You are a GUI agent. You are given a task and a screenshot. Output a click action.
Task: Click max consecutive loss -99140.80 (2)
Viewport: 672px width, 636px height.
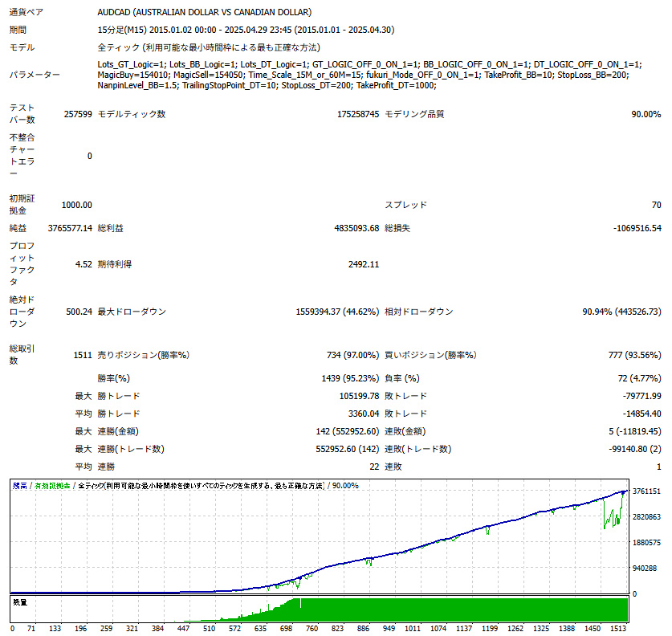pos(635,449)
